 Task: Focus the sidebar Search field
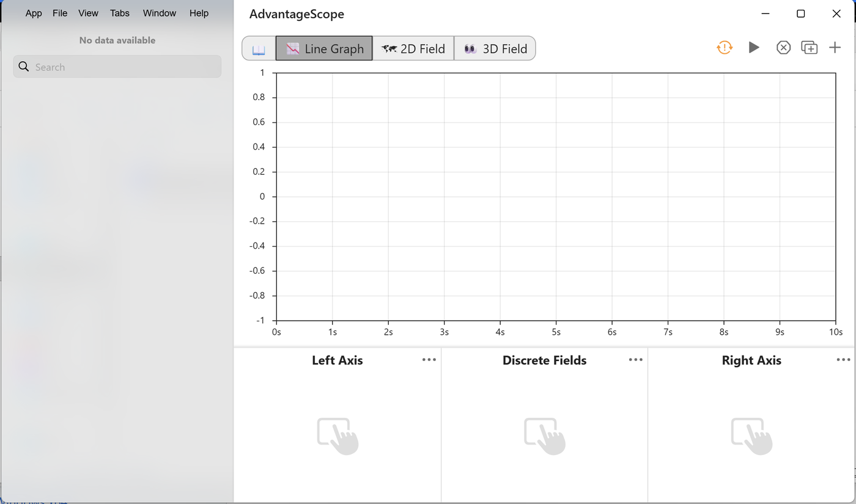(x=117, y=67)
